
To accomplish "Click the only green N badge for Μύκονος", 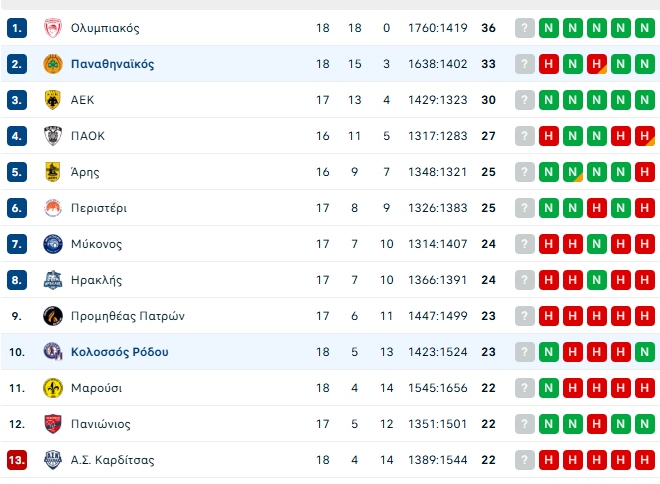I will click(597, 244).
